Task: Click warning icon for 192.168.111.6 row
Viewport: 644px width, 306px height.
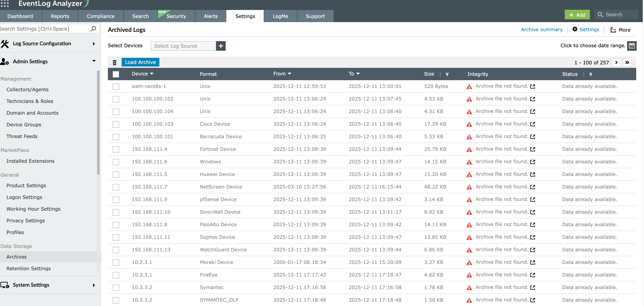Action: pyautogui.click(x=469, y=162)
